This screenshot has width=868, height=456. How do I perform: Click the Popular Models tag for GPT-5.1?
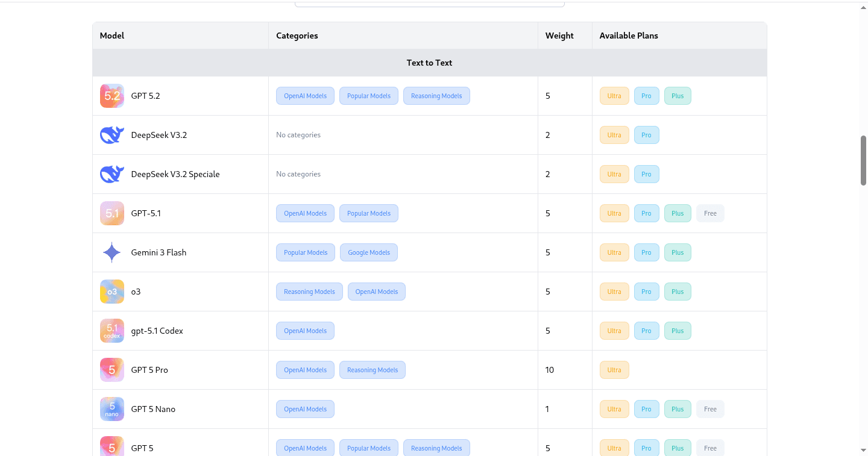point(369,213)
